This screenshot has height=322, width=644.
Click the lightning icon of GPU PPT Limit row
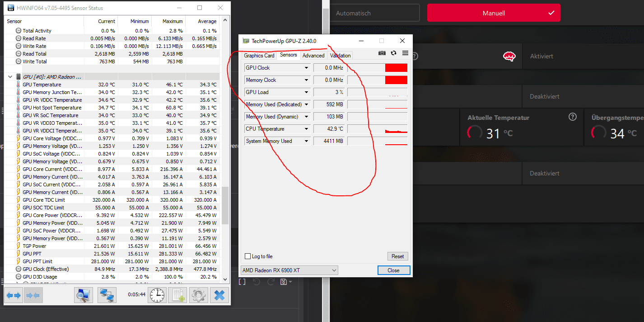(x=18, y=261)
